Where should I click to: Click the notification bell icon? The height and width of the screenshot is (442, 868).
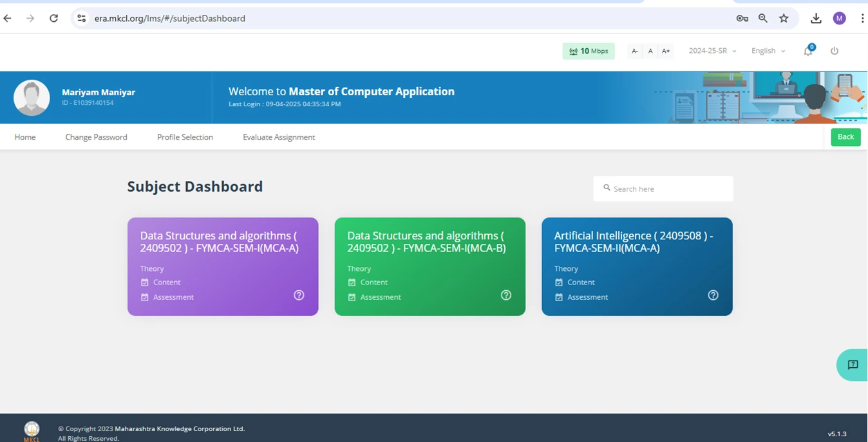807,51
